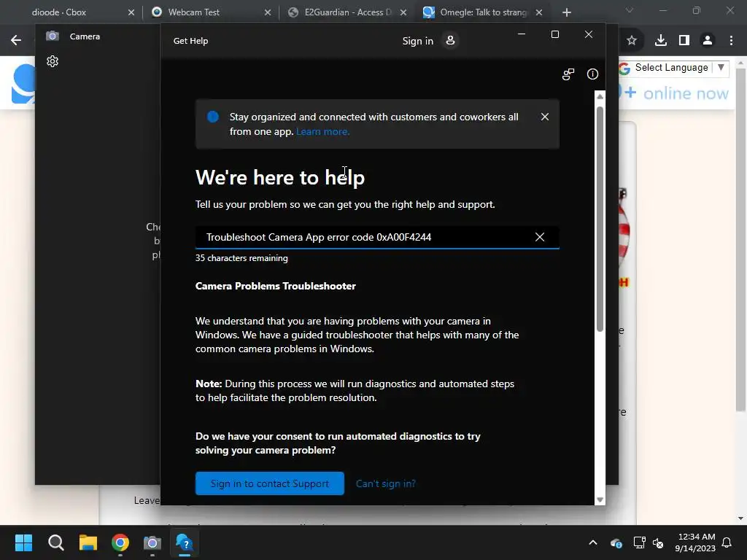Click Get Help scroll up arrow

pos(600,97)
